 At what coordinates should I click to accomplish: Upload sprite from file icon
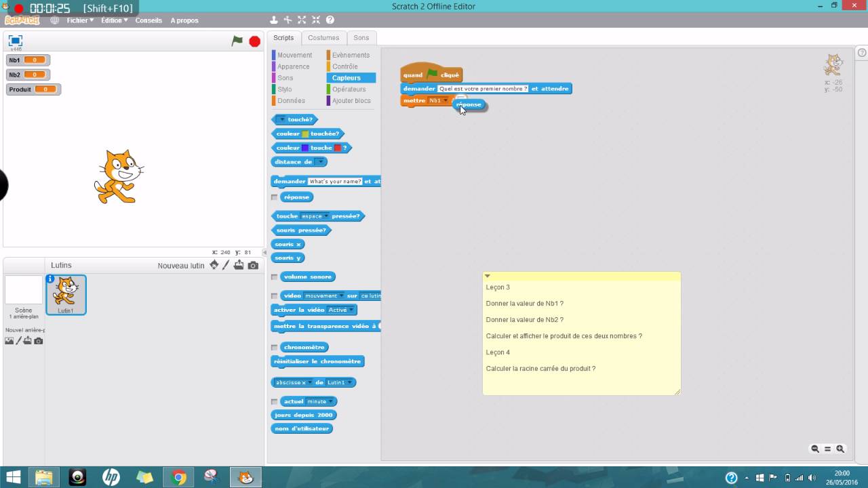(x=239, y=265)
